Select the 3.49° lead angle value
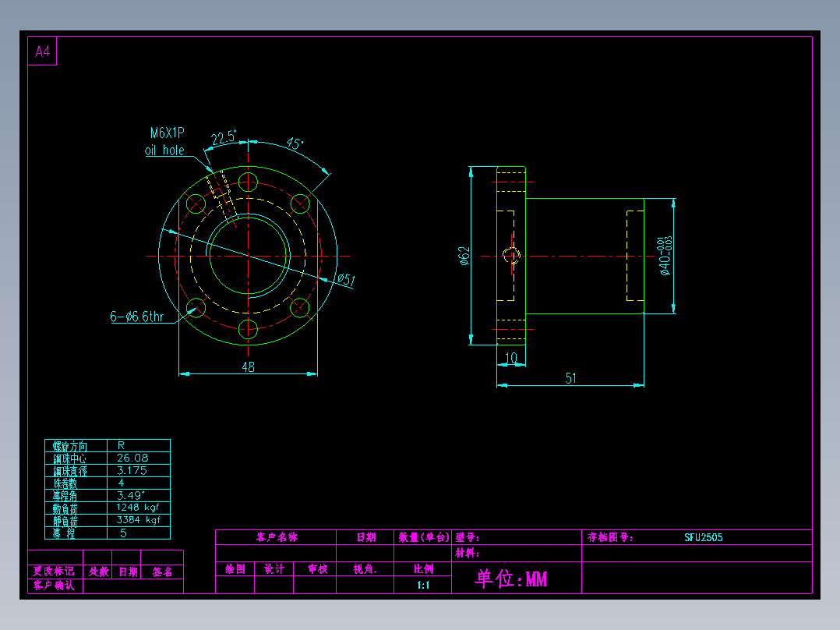Viewport: 840px width, 630px height. click(131, 495)
